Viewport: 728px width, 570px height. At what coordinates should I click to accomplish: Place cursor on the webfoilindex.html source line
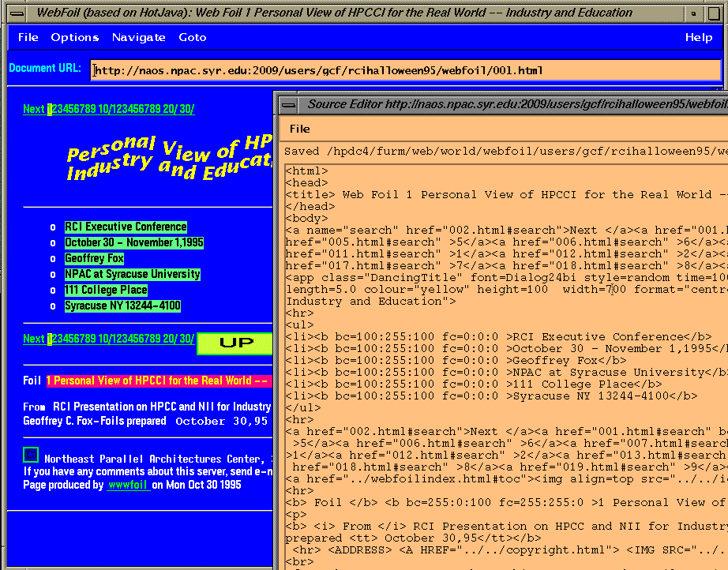pos(507,478)
